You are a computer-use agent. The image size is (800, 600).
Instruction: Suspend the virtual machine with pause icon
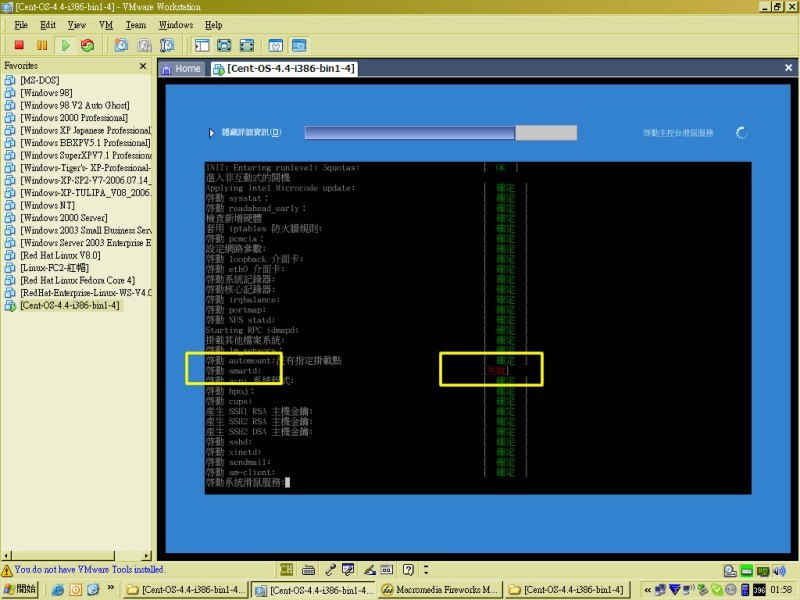42,45
